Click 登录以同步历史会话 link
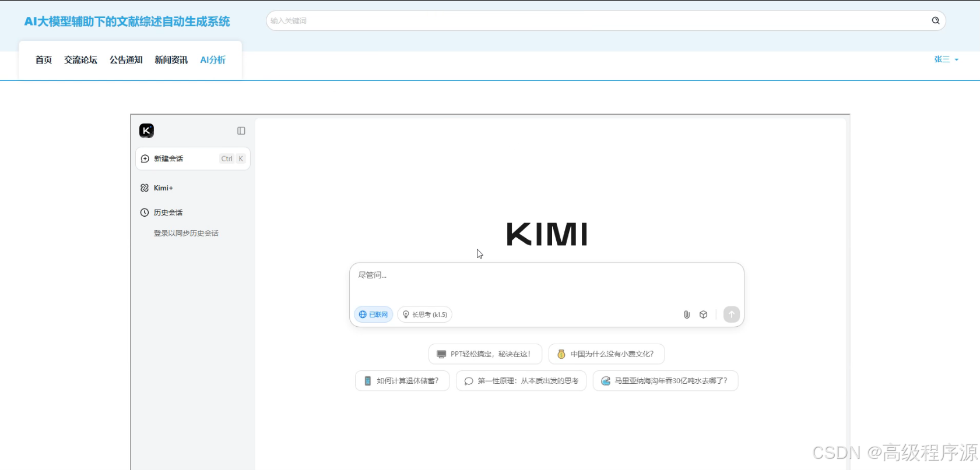980x470 pixels. point(186,233)
